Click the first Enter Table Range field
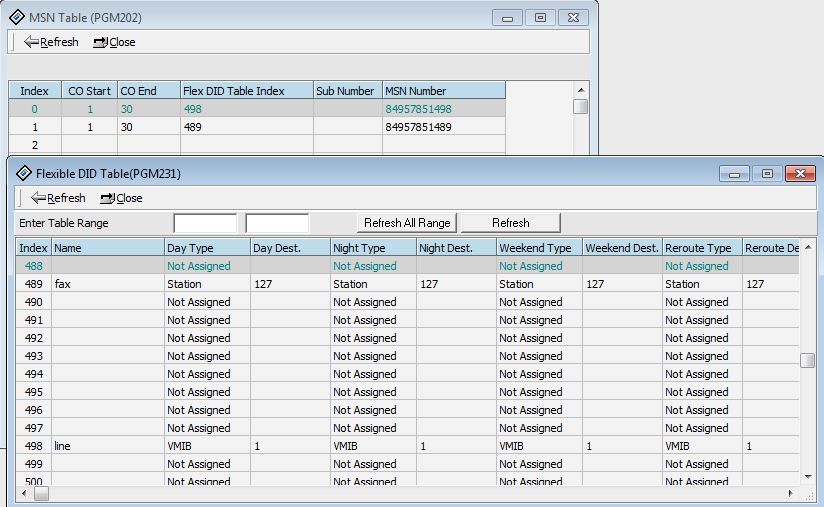Screen dimensions: 824x507 (x=205, y=223)
